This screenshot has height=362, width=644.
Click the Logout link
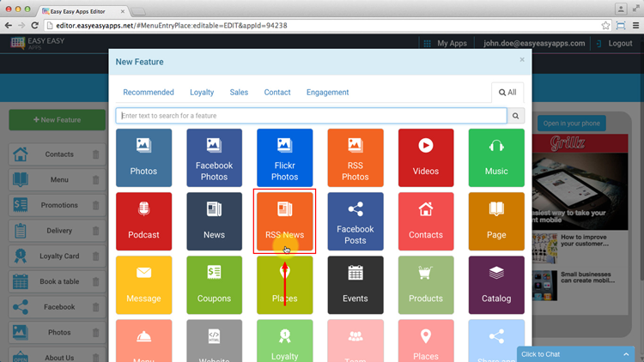pyautogui.click(x=615, y=43)
